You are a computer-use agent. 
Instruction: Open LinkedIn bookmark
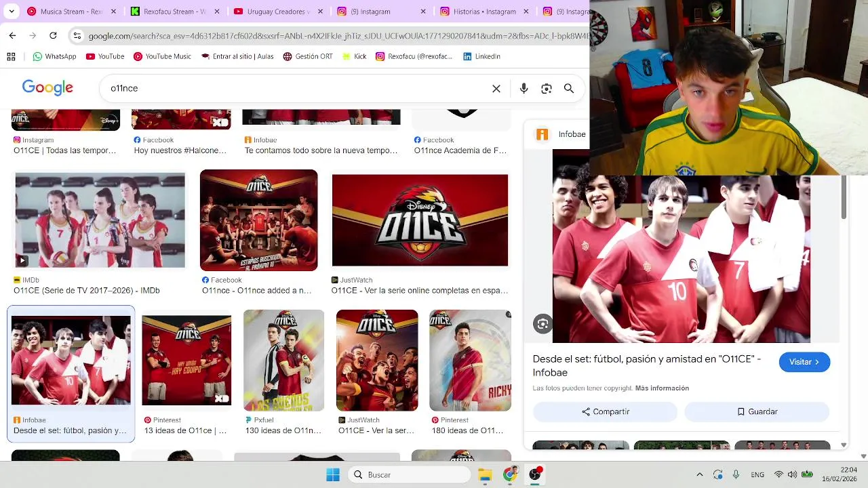pyautogui.click(x=481, y=56)
